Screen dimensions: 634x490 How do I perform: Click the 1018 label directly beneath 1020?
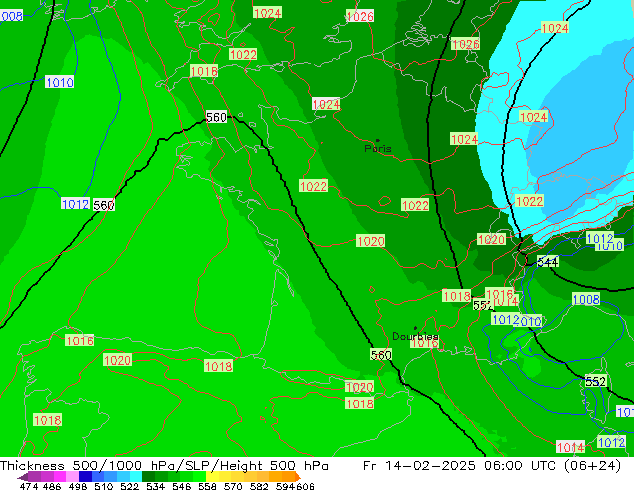pos(359,403)
